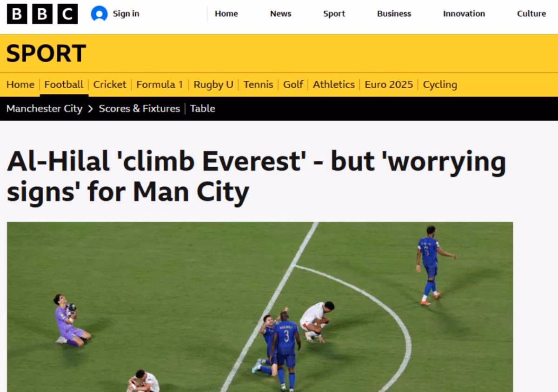Select Sport in the top navigation
558x392 pixels.
(x=334, y=14)
